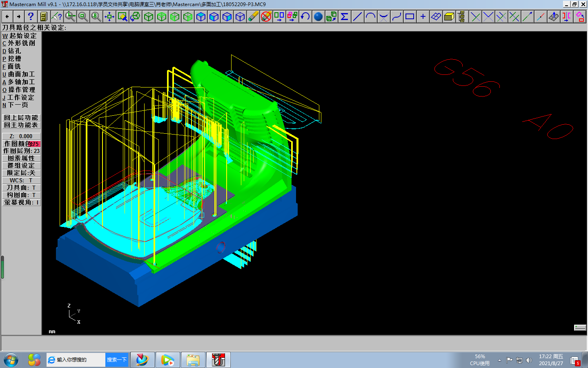Screen dimensions: 588x368
Task: Open help with the question mark icon
Action: click(x=31, y=17)
